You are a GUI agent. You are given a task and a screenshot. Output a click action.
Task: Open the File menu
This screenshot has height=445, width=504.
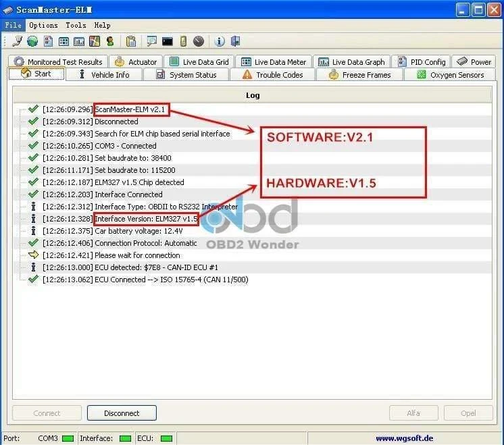click(x=14, y=25)
